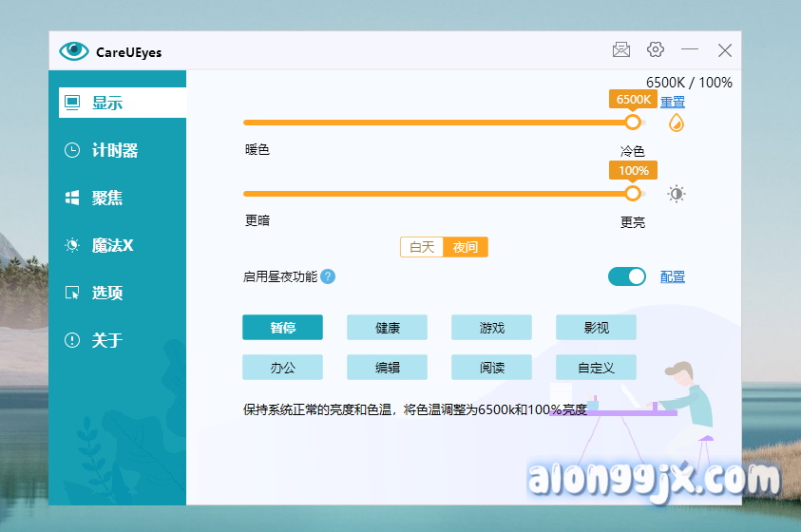801x532 pixels.
Task: Open the 聚焦 sidebar section
Action: 106,198
